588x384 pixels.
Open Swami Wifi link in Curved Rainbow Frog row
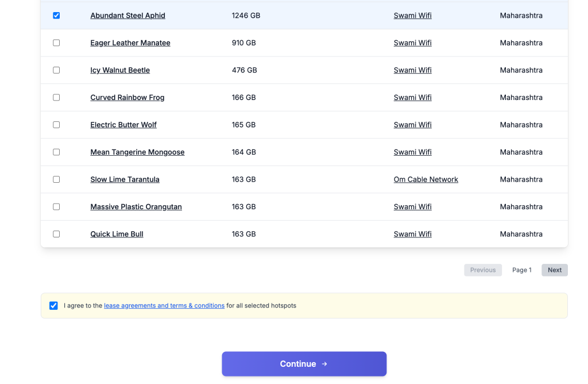pyautogui.click(x=412, y=98)
